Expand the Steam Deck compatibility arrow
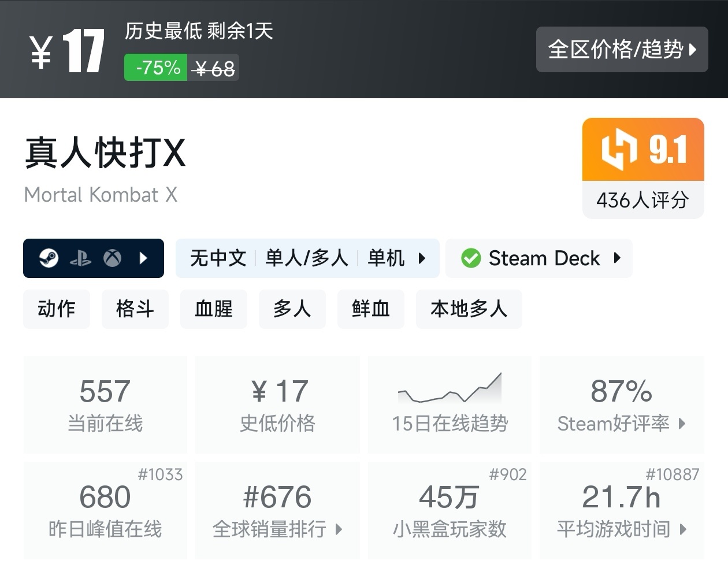Viewport: 728px width, 564px height. tap(617, 258)
